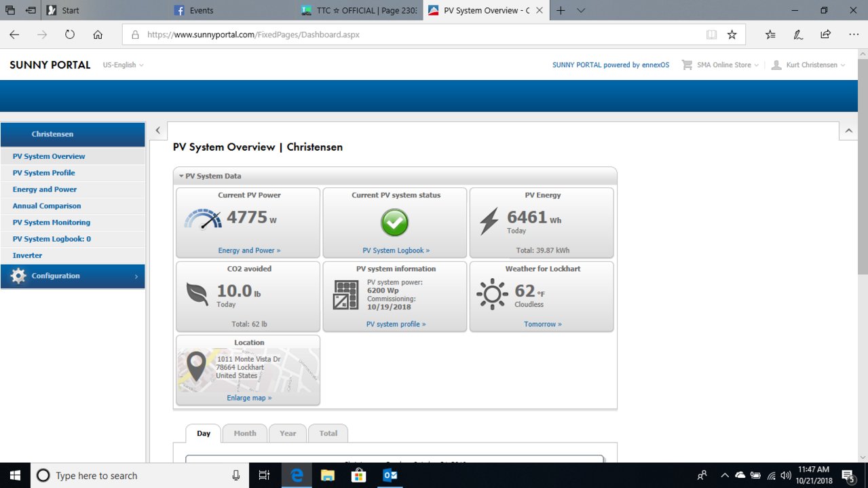Click the CO2 avoided leaf icon
Viewport: 868px width, 488px height.
pos(197,295)
